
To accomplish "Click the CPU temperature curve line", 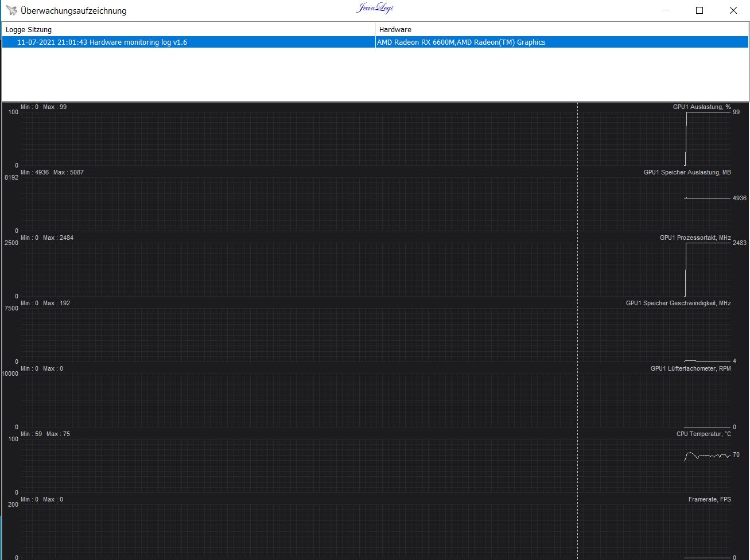I will tap(708, 456).
